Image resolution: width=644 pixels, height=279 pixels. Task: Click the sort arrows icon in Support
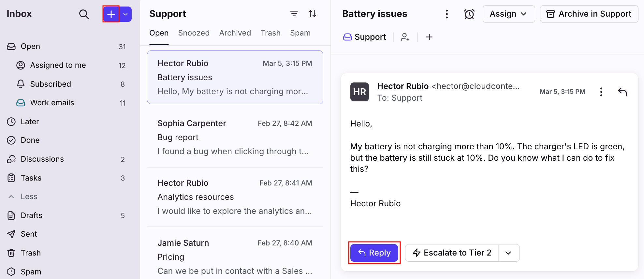(x=312, y=14)
